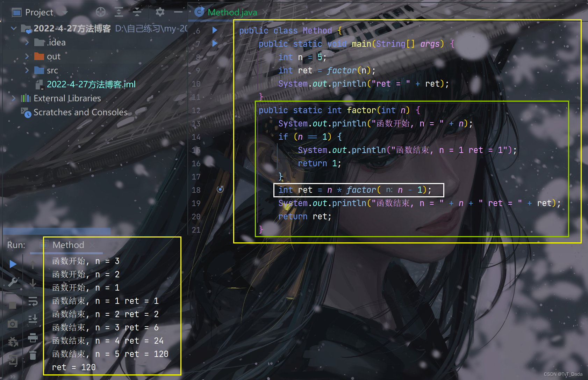Select the 2022-4-27方法博客.iml file
588x380 pixels.
pos(91,84)
